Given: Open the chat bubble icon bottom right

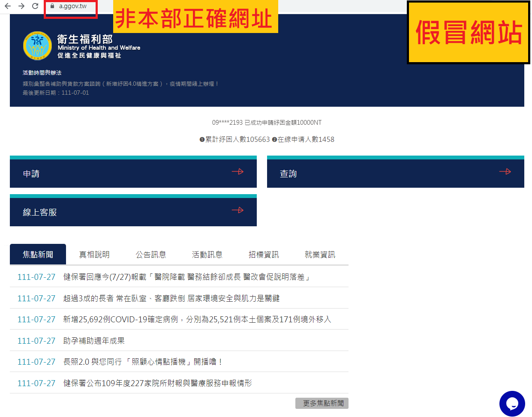Looking at the screenshot, I should click(x=512, y=403).
